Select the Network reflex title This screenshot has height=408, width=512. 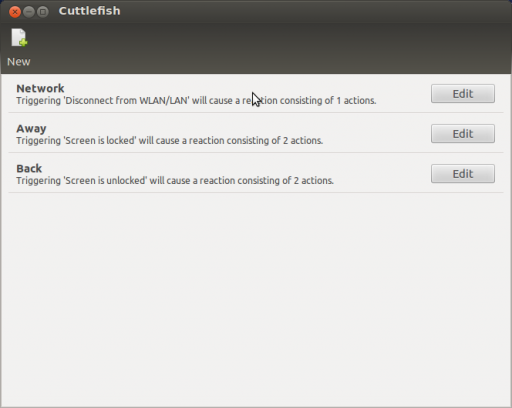(x=40, y=88)
